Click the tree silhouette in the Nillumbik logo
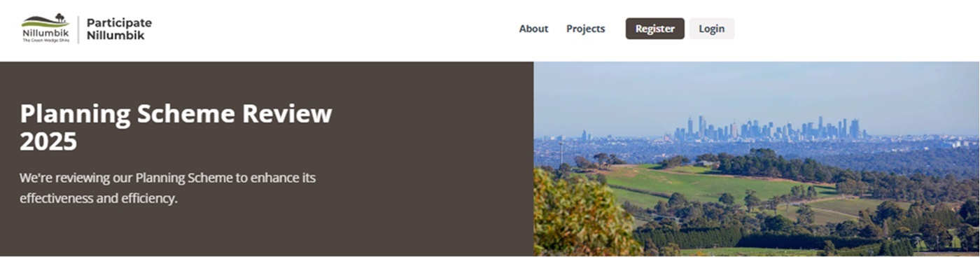The image size is (980, 280). click(59, 17)
